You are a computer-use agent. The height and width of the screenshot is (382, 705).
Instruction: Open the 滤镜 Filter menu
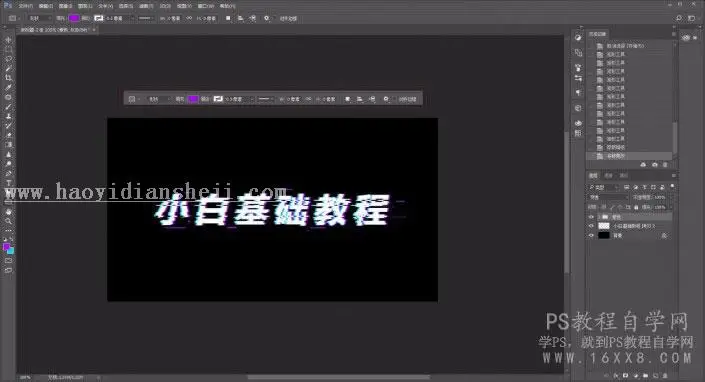pyautogui.click(x=146, y=6)
